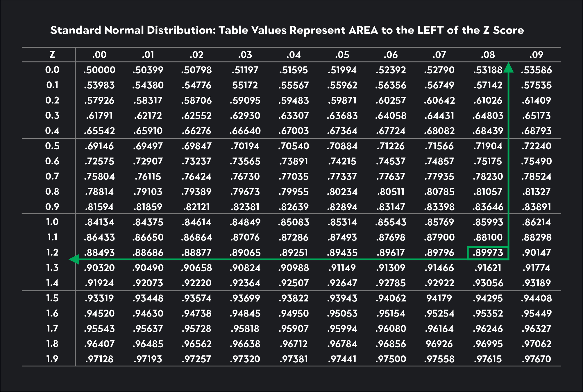Click the Z column header
The height and width of the screenshot is (392, 583).
click(53, 54)
